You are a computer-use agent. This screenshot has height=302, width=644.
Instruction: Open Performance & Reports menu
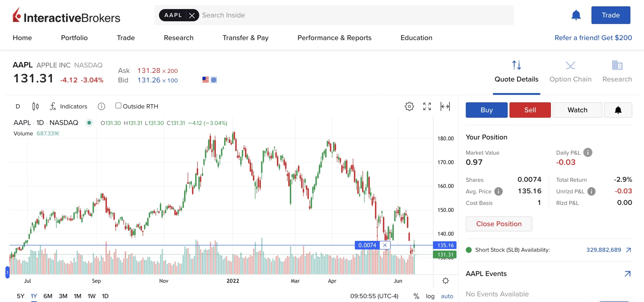point(334,38)
